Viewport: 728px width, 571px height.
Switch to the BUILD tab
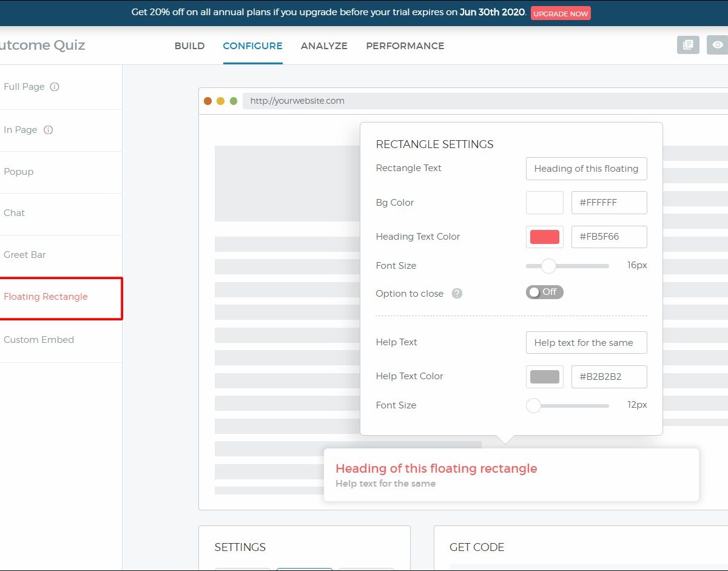pyautogui.click(x=189, y=46)
